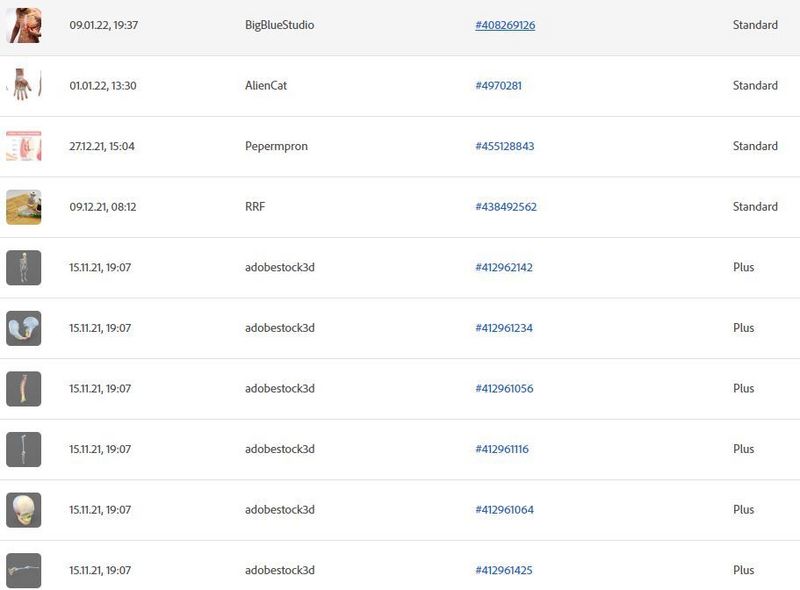
Task: Click the thumbnail beside asset #412961056
Action: (23, 389)
